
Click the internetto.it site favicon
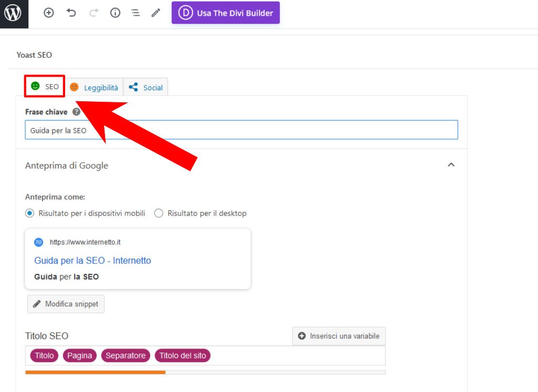pos(38,242)
